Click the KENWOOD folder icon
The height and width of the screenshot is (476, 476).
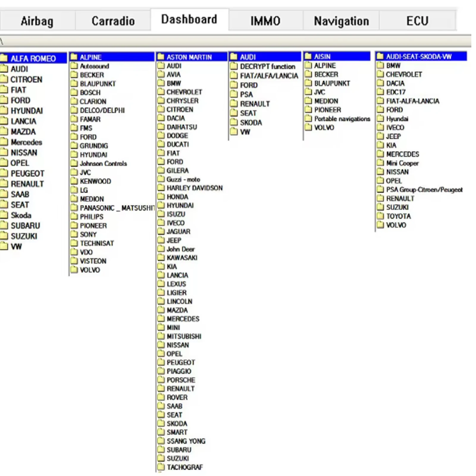coord(74,181)
